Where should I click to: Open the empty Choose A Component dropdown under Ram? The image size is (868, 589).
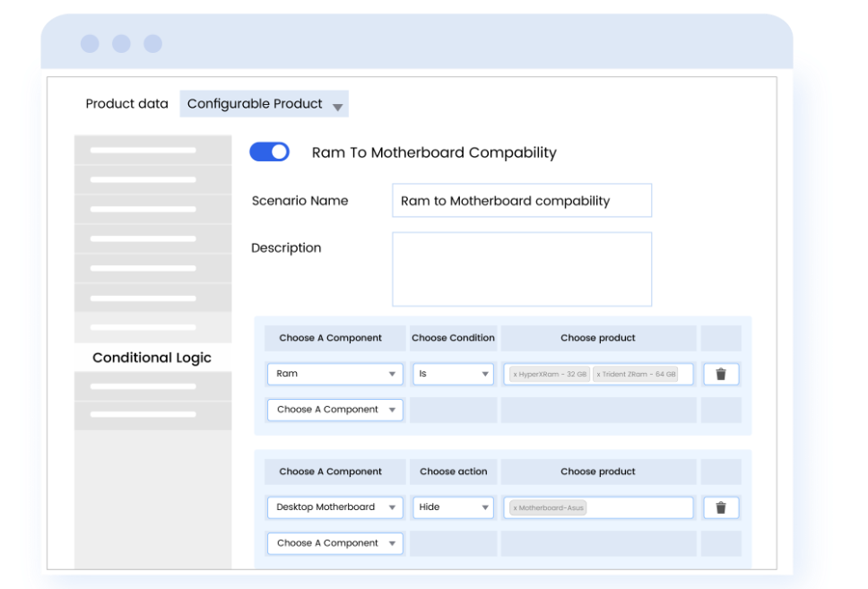click(x=334, y=410)
